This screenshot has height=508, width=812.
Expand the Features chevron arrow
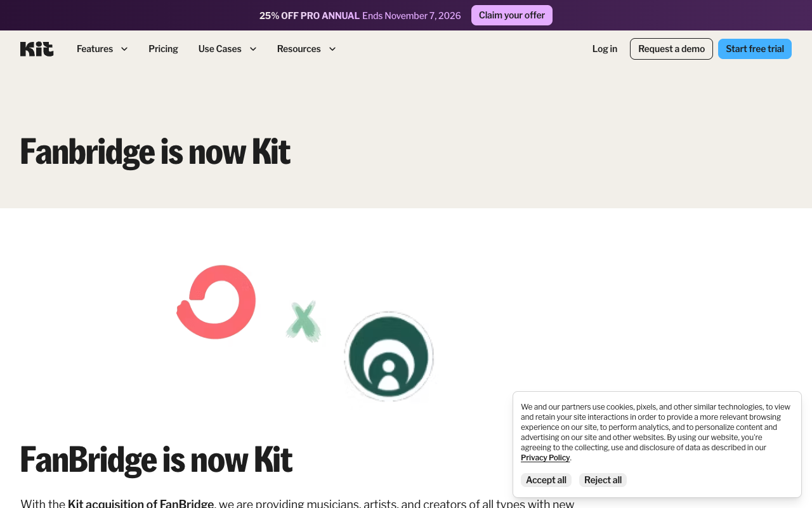point(124,49)
